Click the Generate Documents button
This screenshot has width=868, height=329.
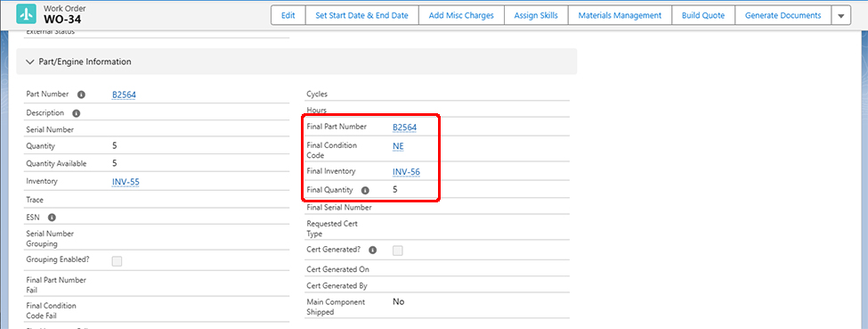tap(783, 15)
